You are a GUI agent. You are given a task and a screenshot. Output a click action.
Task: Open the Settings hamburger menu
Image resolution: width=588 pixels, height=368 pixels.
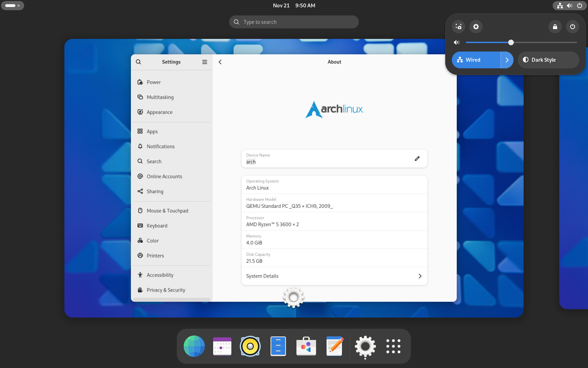click(205, 62)
